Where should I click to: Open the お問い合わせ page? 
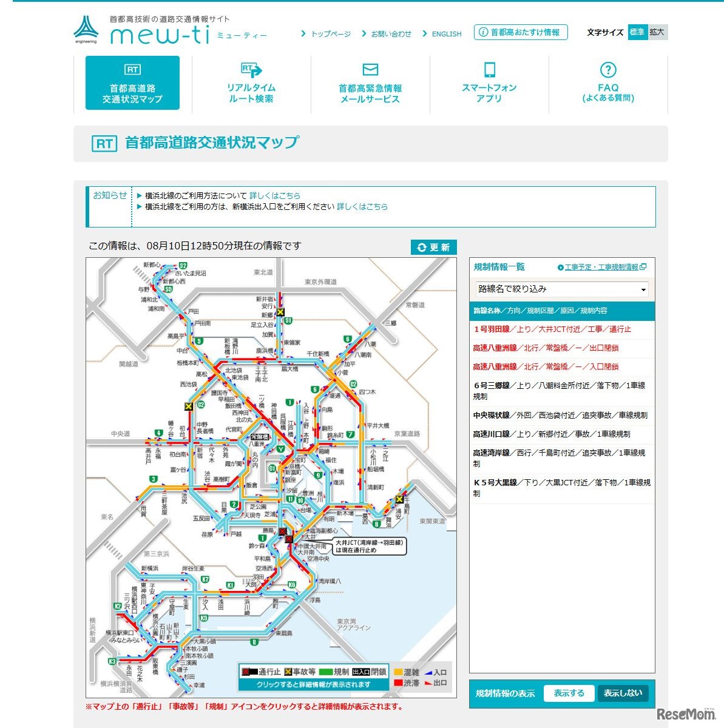[x=390, y=34]
